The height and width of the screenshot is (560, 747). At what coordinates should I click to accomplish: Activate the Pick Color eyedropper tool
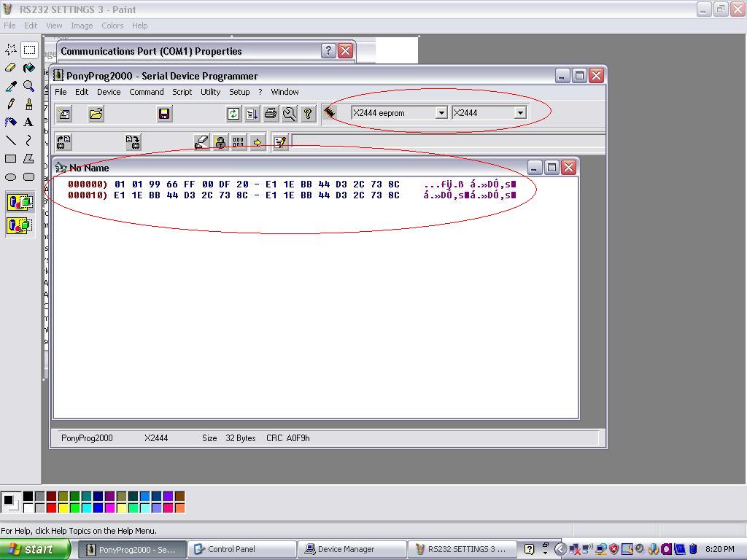point(11,86)
